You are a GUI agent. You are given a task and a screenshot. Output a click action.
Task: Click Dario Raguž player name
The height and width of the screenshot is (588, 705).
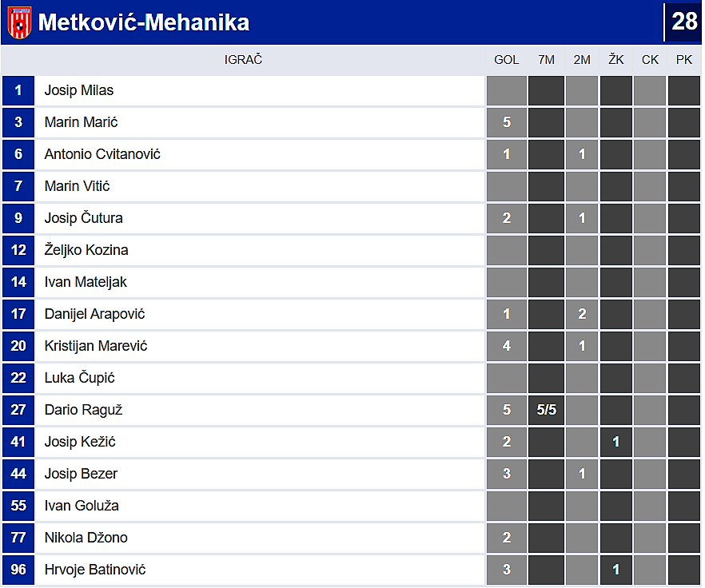[x=83, y=410]
